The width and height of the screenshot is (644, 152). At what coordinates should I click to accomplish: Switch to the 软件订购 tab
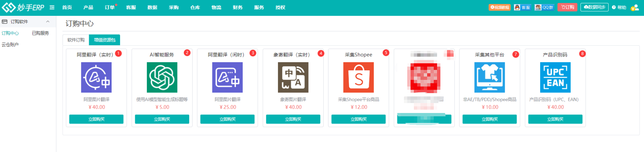click(76, 40)
